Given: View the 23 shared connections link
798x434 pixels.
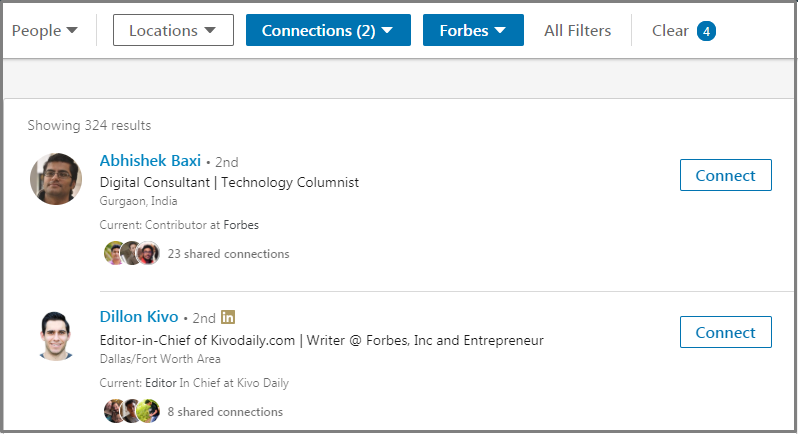Looking at the screenshot, I should coord(228,254).
